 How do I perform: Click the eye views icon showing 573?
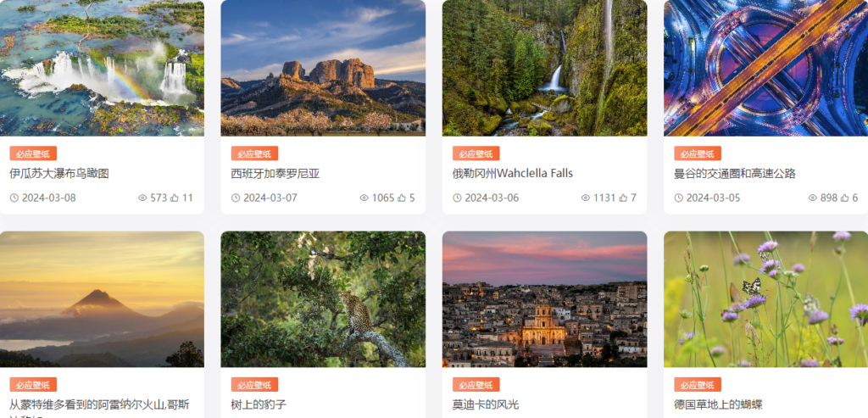(142, 198)
